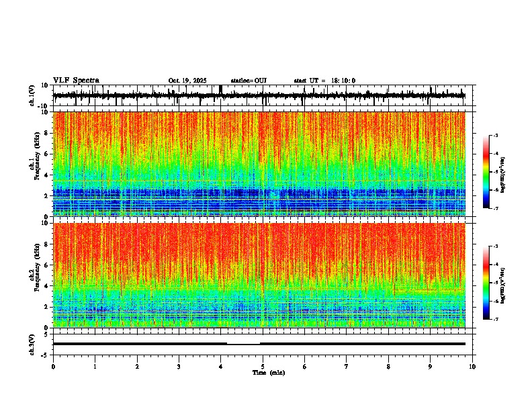Click the ch.1 spectrogram color scale bar
Image resolution: width=532 pixels, height=411 pixels.
click(x=486, y=172)
